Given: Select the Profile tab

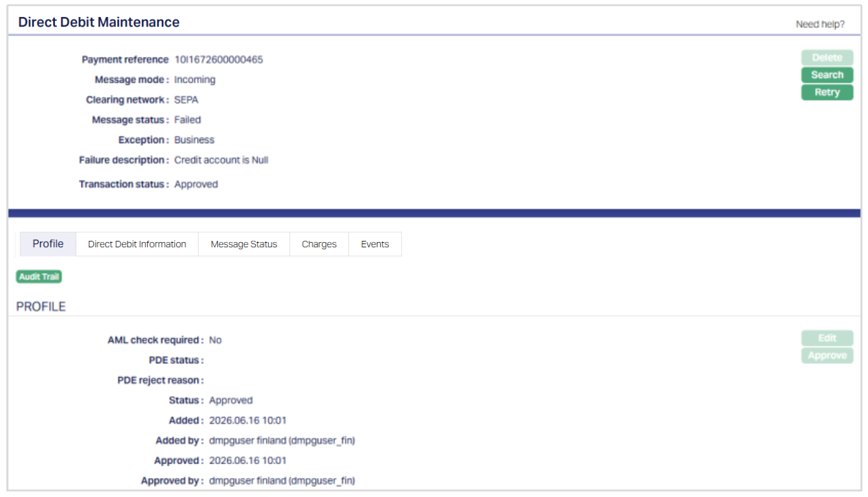Looking at the screenshot, I should (48, 244).
